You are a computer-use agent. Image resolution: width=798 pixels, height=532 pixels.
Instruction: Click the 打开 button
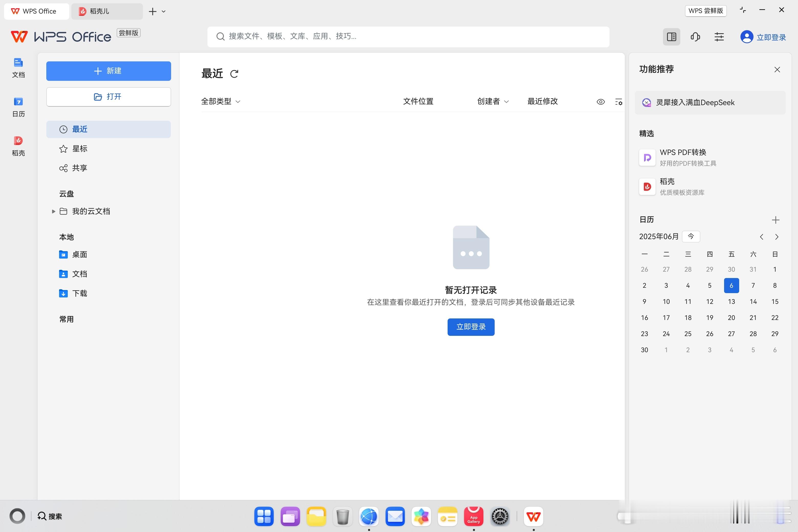[108, 97]
